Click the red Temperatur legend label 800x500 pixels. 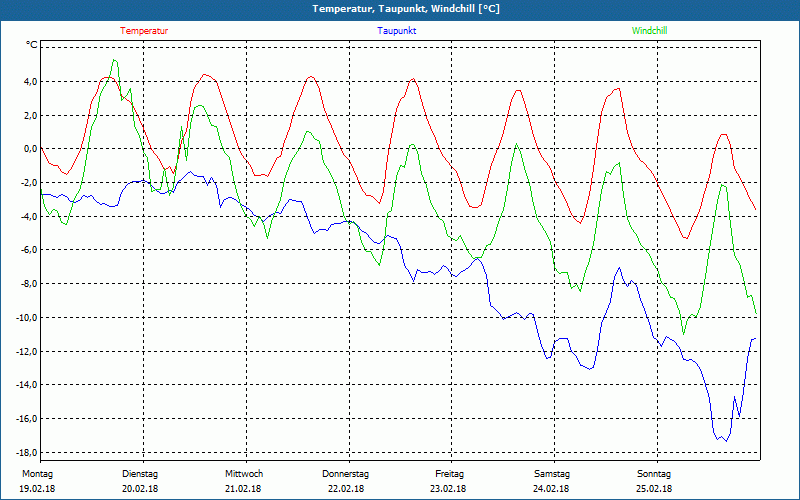(x=144, y=31)
